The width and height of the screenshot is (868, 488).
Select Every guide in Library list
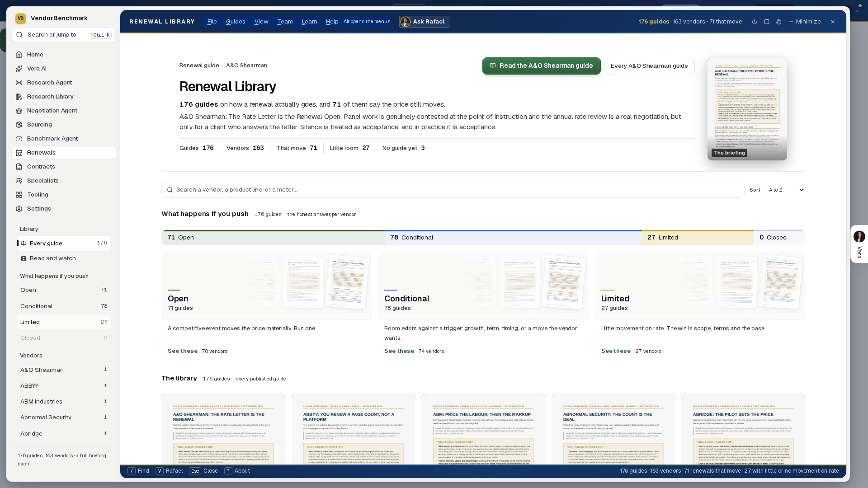64,244
